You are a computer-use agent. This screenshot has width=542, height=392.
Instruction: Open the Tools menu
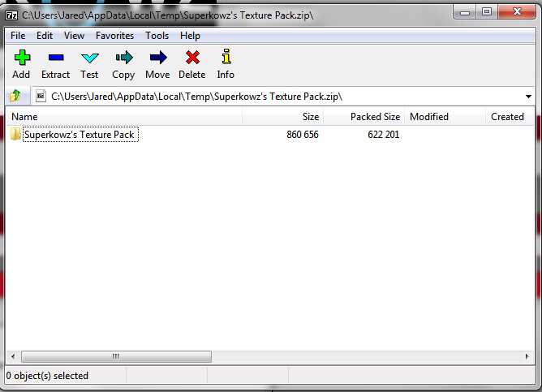point(157,36)
